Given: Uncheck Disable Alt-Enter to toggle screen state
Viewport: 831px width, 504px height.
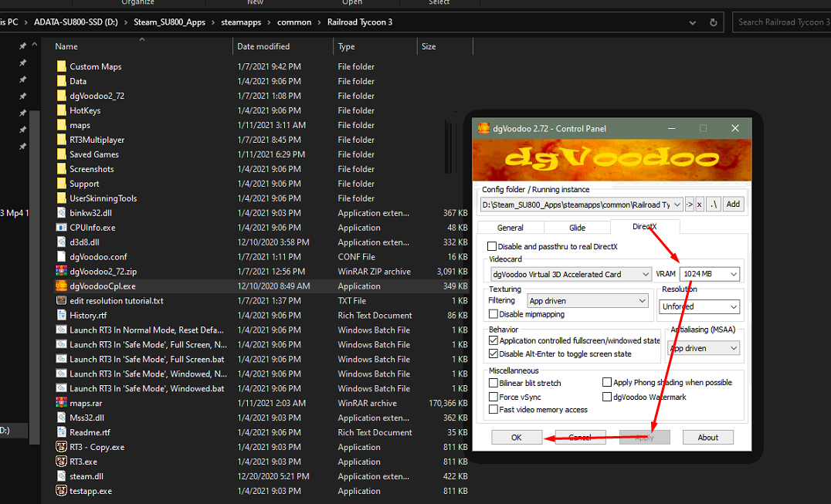Looking at the screenshot, I should (x=494, y=353).
